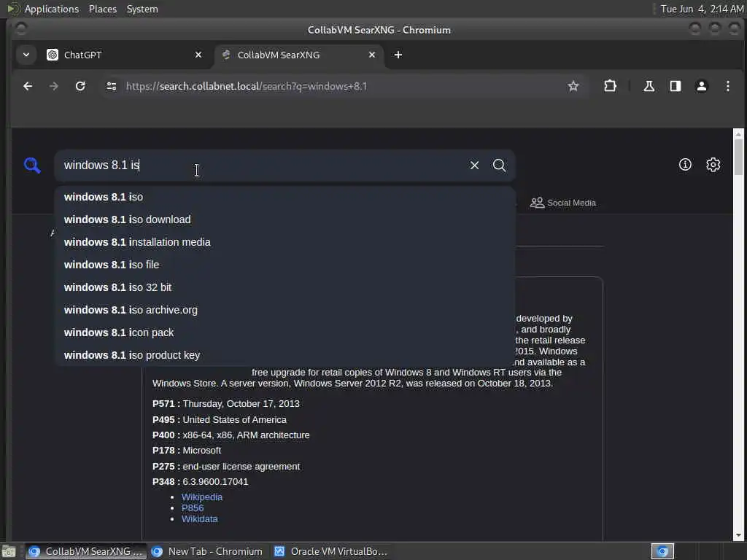Select suggestion "windows 8.1 iso file"
The width and height of the screenshot is (747, 560).
coord(285,265)
